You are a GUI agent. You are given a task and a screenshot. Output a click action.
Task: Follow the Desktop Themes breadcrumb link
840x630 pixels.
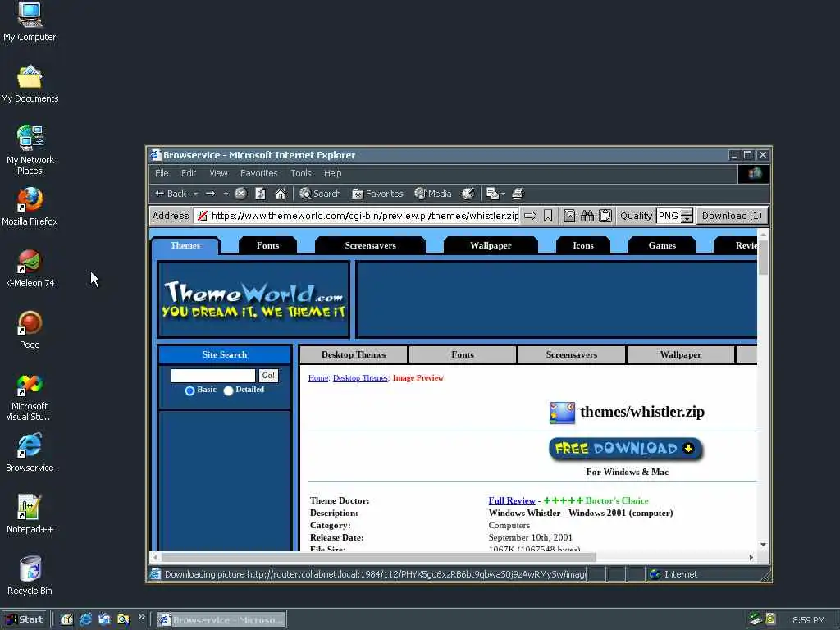tap(360, 377)
